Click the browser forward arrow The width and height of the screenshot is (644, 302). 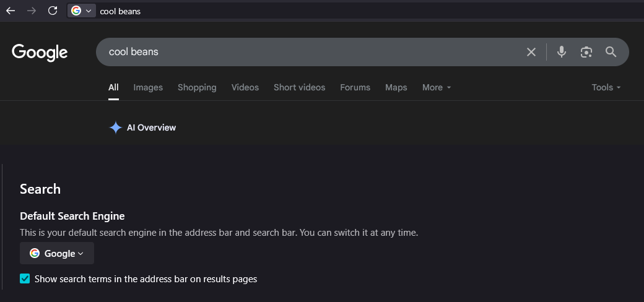coord(31,11)
